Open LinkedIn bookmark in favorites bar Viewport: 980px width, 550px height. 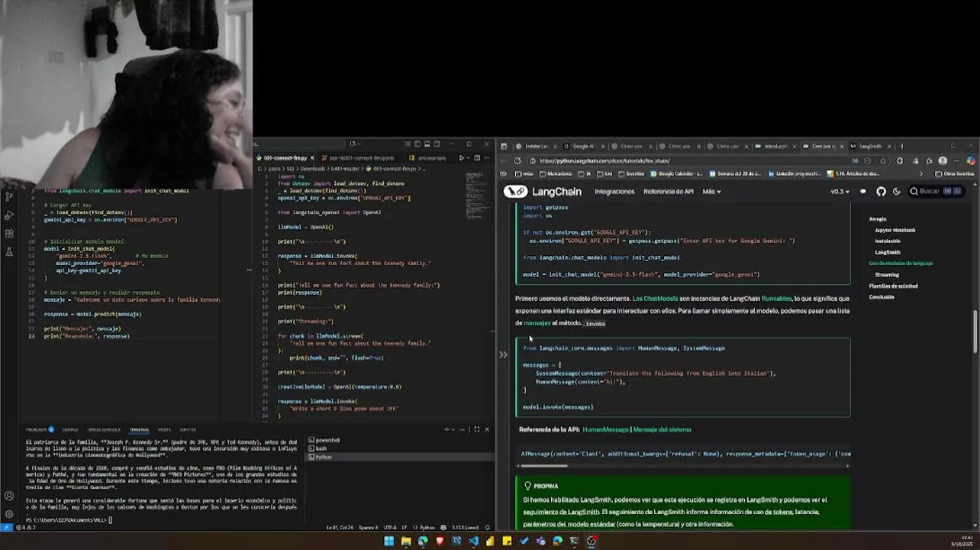point(795,173)
